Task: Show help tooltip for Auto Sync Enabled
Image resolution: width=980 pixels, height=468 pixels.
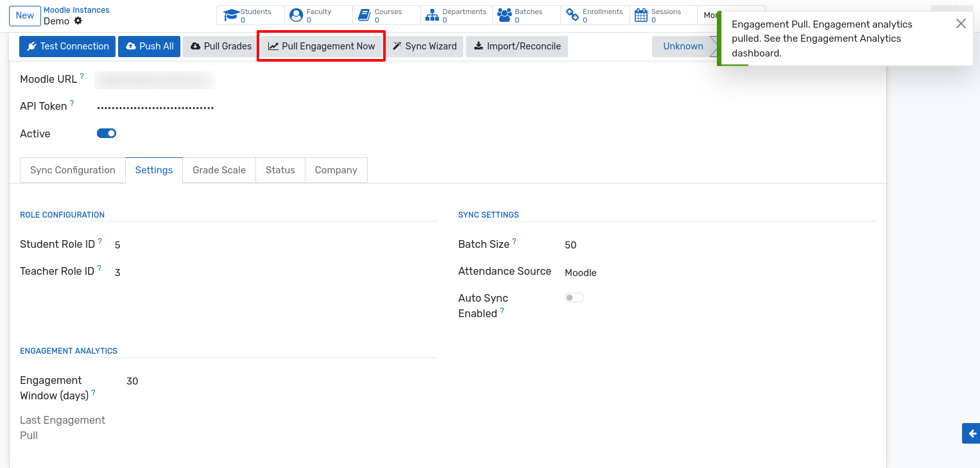Action: click(502, 310)
